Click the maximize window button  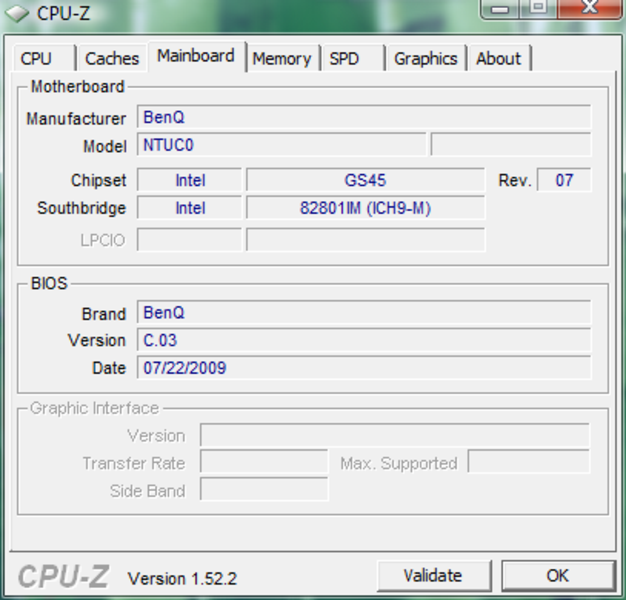[538, 8]
